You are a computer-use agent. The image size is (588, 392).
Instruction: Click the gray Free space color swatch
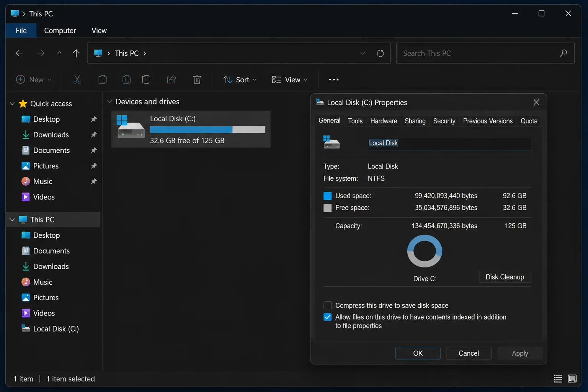(327, 208)
